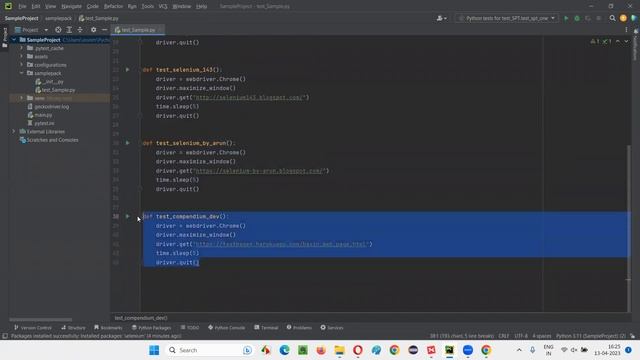The image size is (640, 360).
Task: Run test_selenium_by_arun via gutter arrow
Action: tap(127, 143)
